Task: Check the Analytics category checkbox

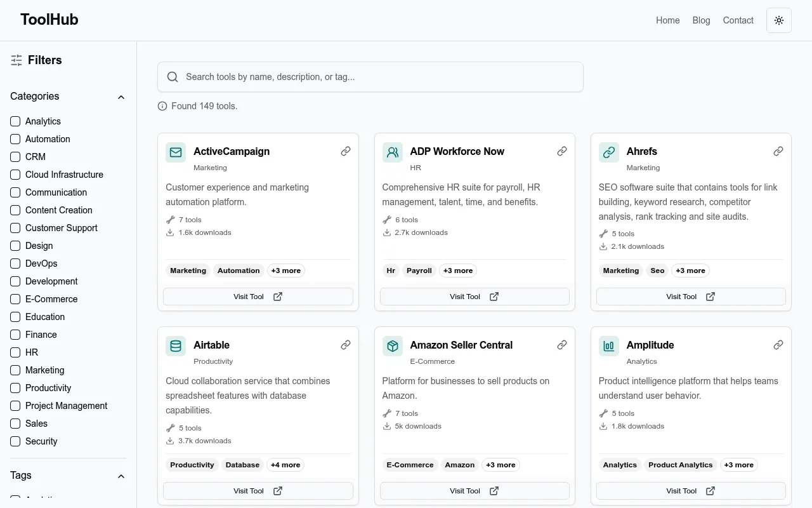Action: coord(15,121)
